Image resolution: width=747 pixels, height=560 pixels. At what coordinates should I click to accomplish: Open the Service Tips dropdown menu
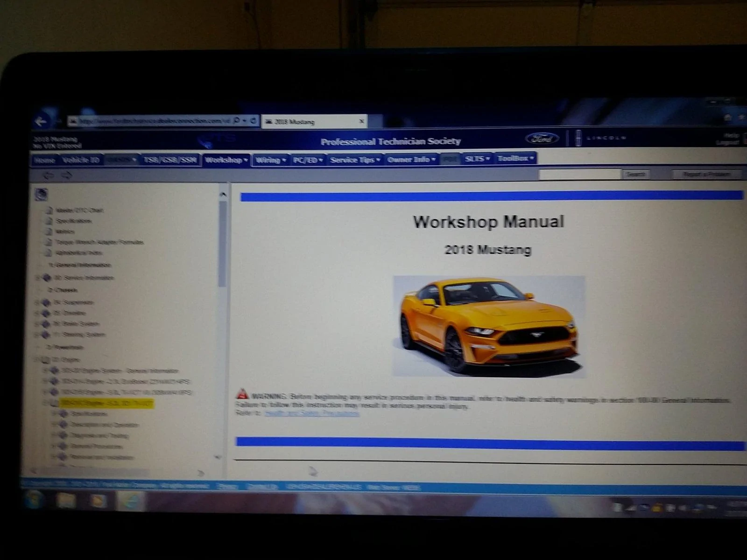355,160
